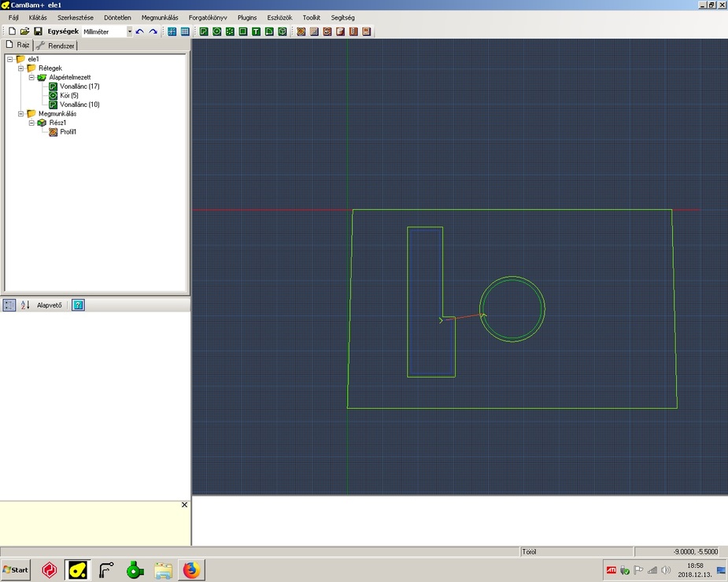Screen dimensions: 728x582
Task: Open the Megmunkálás menu
Action: tap(160, 17)
